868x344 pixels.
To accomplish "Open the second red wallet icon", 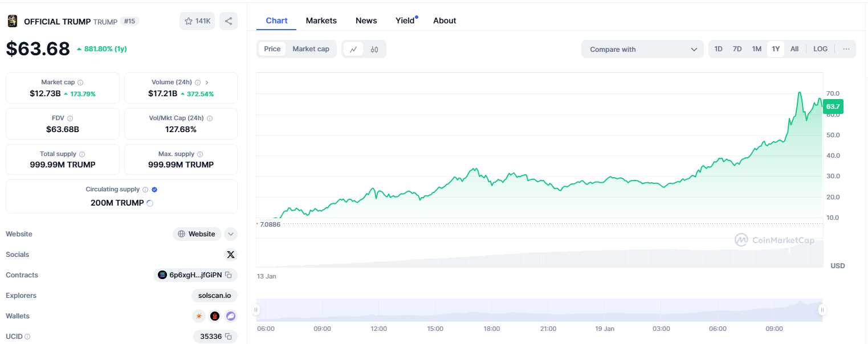I will click(x=215, y=316).
